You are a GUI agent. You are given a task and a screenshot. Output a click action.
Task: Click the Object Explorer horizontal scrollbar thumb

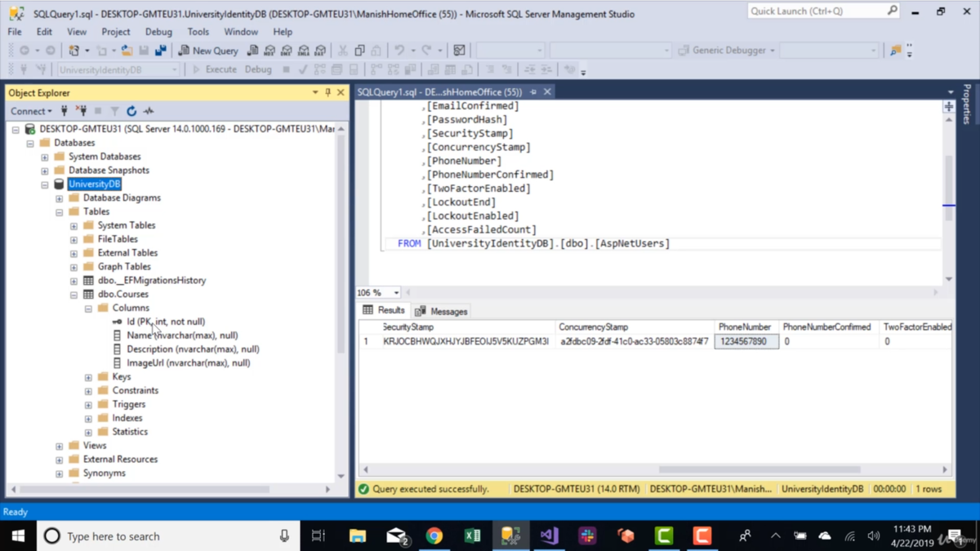(x=145, y=489)
